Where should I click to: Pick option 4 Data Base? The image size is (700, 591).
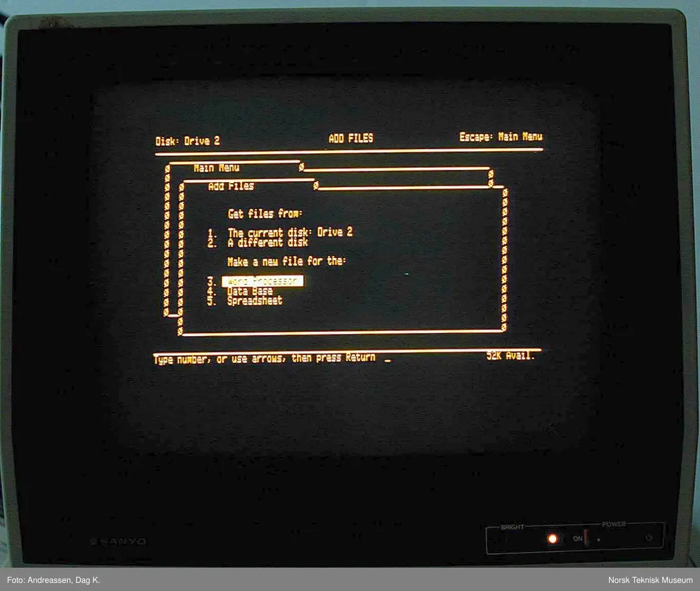[x=240, y=291]
